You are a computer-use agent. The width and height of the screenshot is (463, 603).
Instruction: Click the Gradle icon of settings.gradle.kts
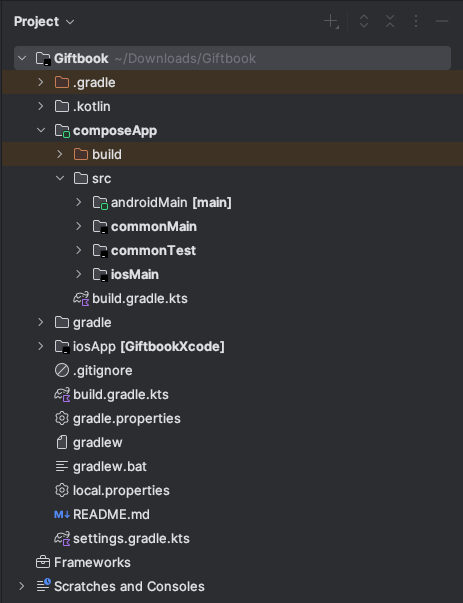click(x=62, y=538)
